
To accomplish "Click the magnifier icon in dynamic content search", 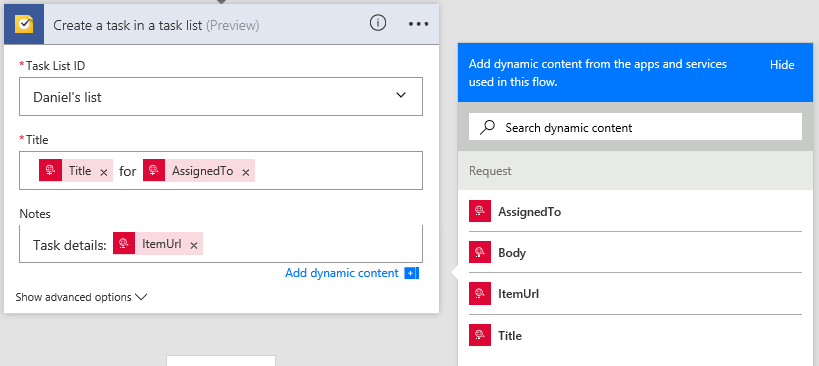I will [487, 127].
